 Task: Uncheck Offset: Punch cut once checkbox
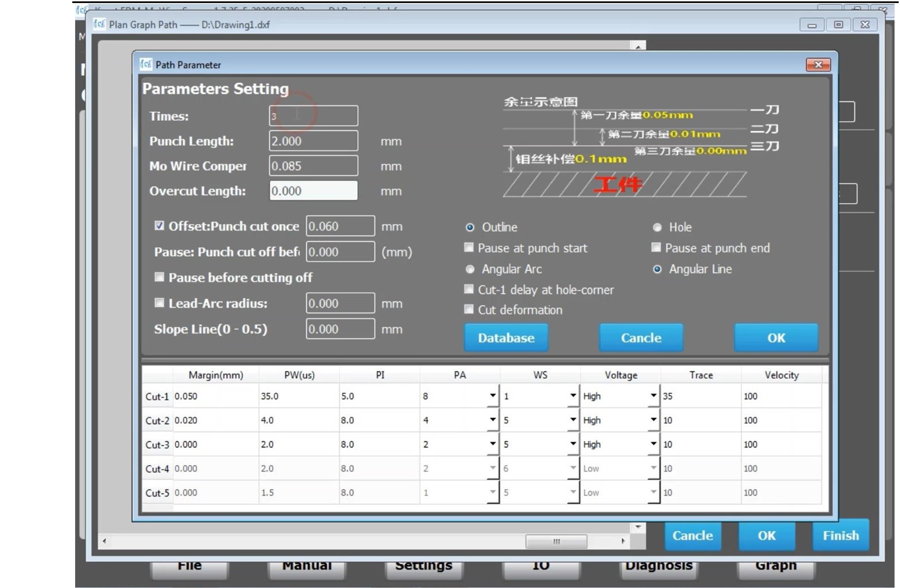[159, 226]
